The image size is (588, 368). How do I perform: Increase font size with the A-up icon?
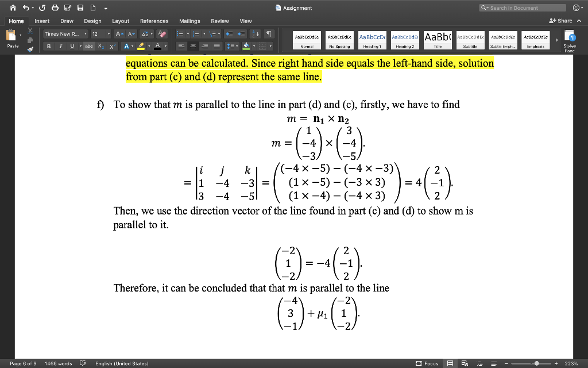119,34
